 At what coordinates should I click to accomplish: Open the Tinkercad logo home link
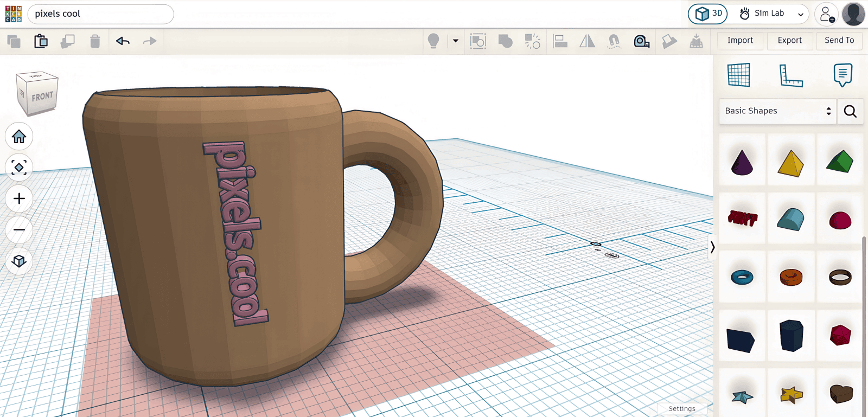click(x=14, y=14)
